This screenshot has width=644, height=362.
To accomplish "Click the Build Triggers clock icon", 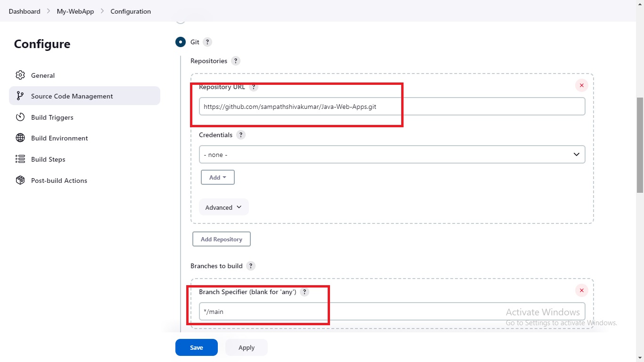I will [x=20, y=117].
